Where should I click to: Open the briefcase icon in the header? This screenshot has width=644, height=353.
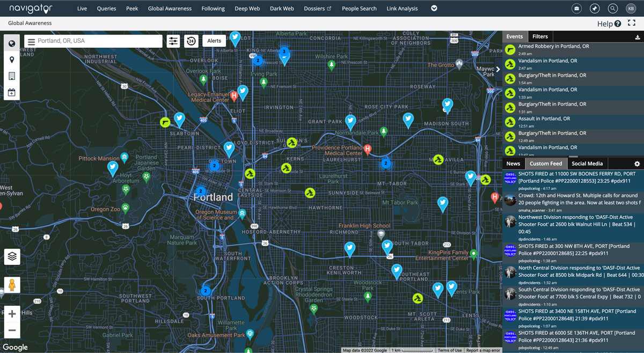point(576,9)
